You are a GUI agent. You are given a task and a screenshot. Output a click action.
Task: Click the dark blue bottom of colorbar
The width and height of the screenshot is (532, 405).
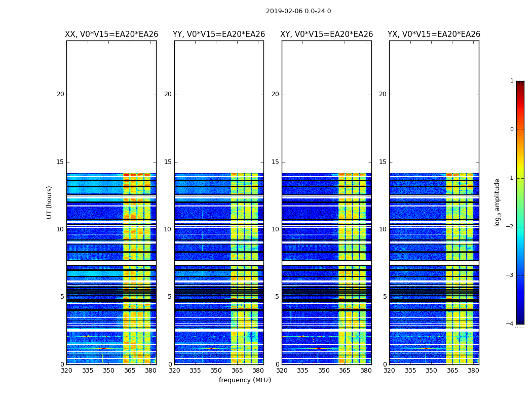point(520,321)
